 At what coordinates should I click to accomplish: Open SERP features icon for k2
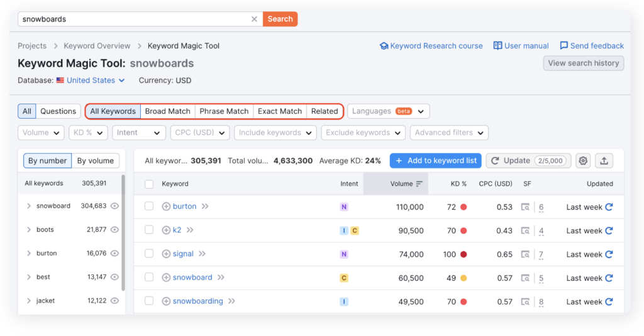(x=525, y=230)
